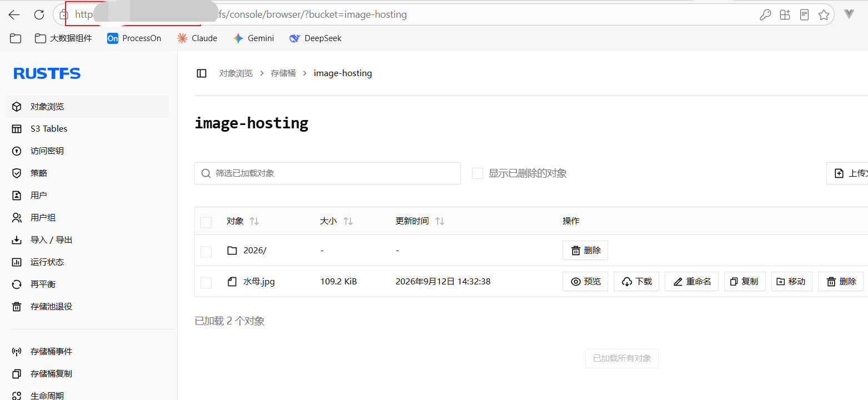Tick the checkbox for the 水母.jpg row
The height and width of the screenshot is (400, 868).
206,283
